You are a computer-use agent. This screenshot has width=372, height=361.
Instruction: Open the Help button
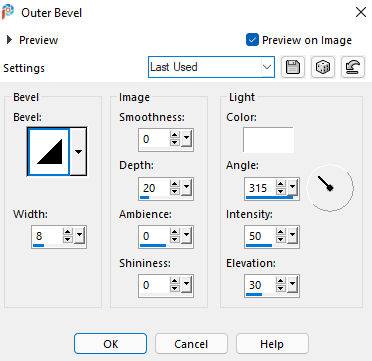click(x=272, y=344)
